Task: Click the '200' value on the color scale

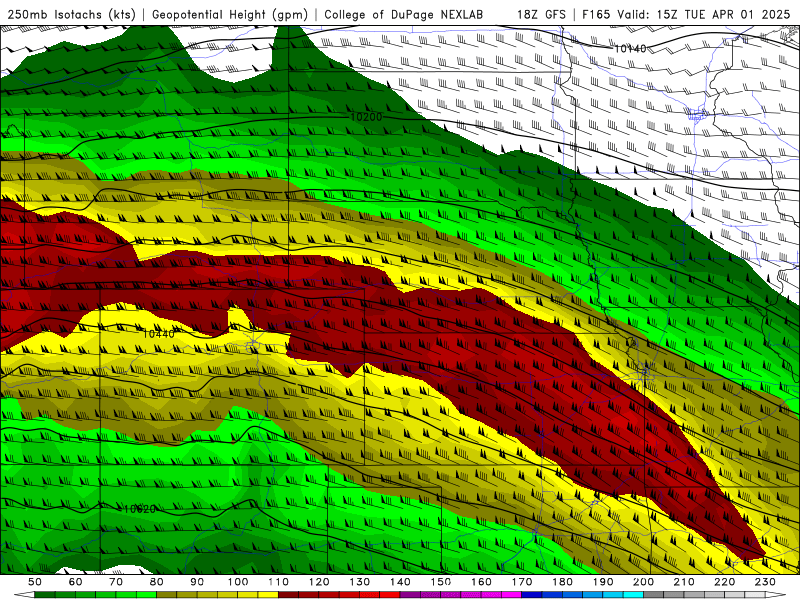Action: click(643, 582)
